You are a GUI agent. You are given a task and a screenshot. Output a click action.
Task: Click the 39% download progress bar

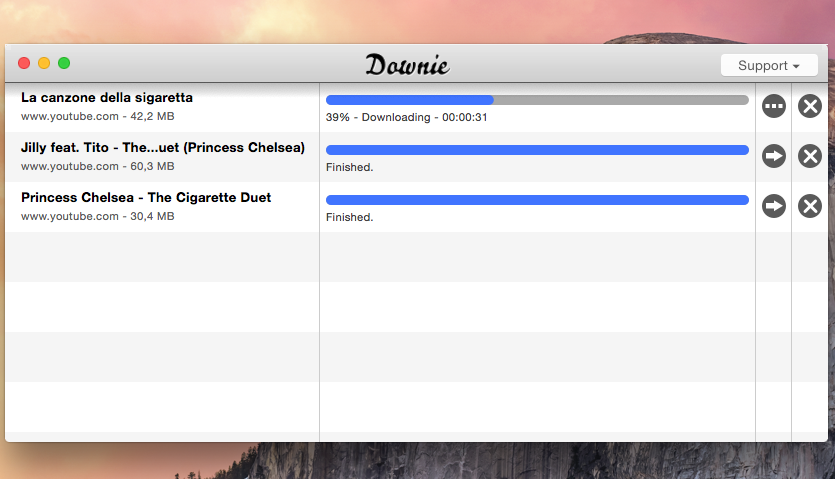[537, 100]
